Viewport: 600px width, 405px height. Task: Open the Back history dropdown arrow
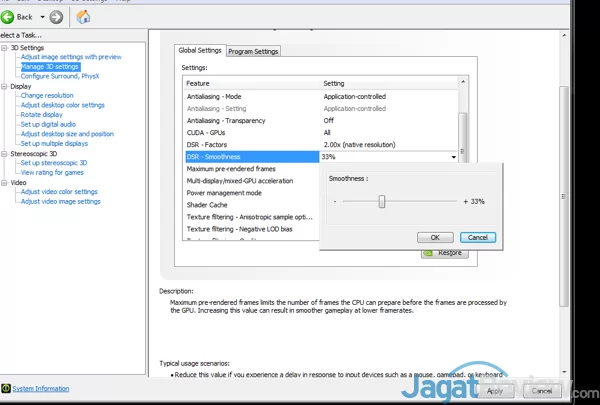click(41, 17)
